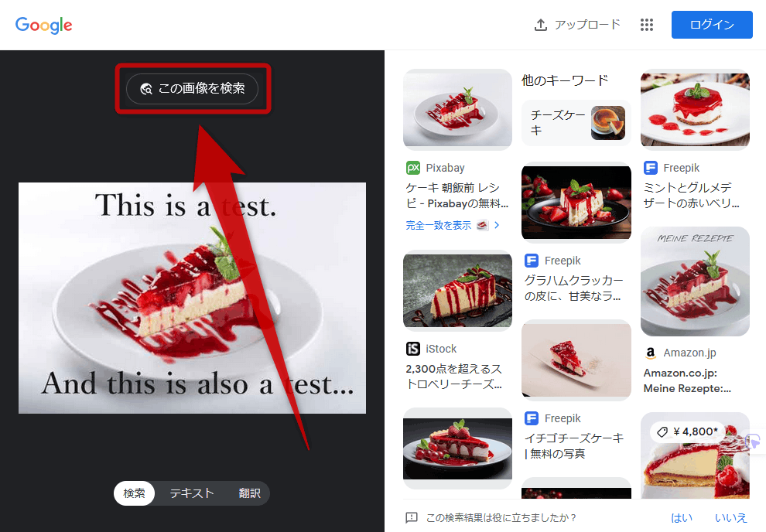Click the Amazon.jp source icon
This screenshot has width=766, height=532.
650,353
